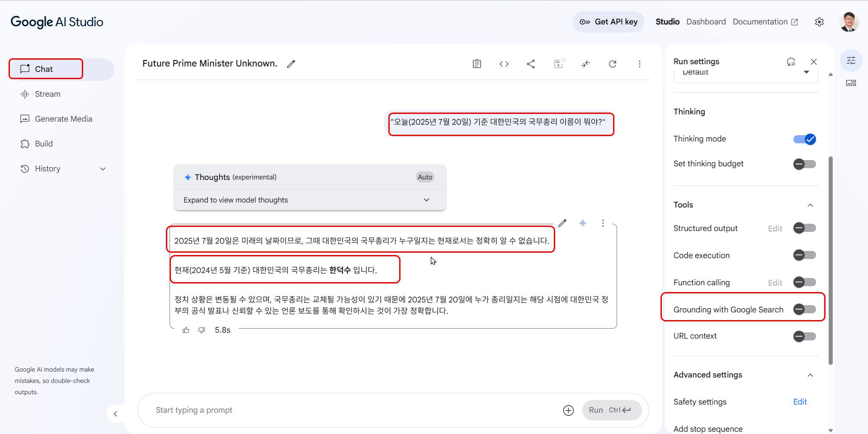Click the save prompt icon in toolbar
The height and width of the screenshot is (434, 868).
tap(559, 64)
